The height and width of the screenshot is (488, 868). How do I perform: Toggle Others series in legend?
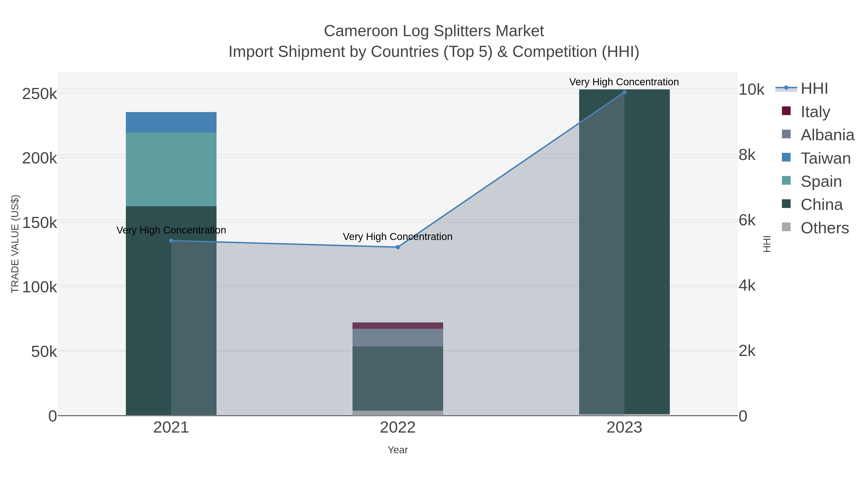point(815,228)
